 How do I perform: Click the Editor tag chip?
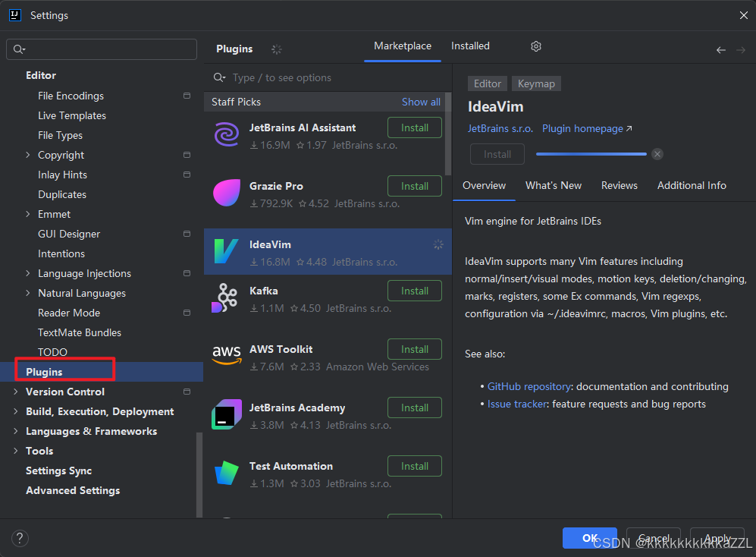pos(487,83)
